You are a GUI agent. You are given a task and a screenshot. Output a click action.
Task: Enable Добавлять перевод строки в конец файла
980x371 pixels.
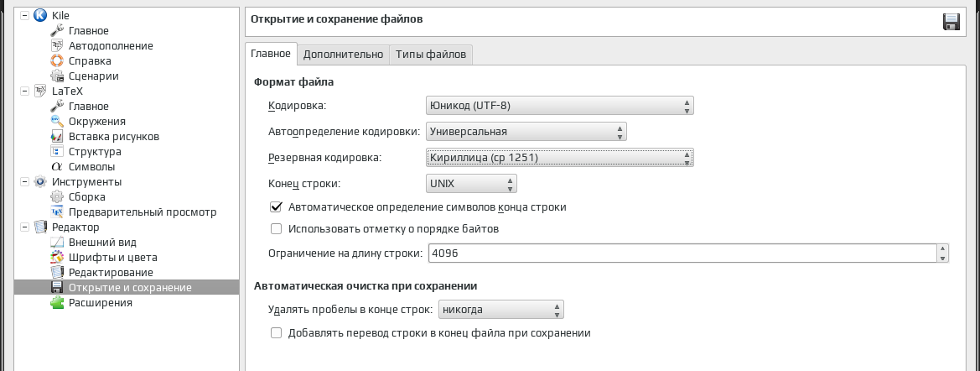277,333
